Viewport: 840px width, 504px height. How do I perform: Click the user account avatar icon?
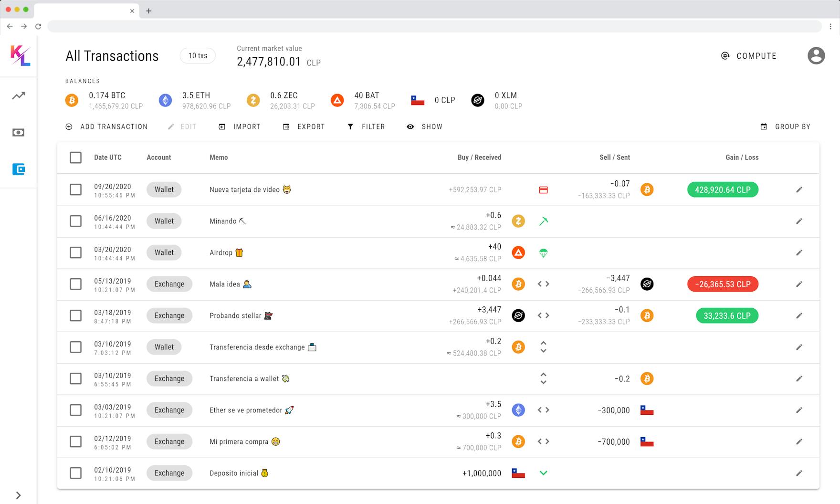click(816, 56)
